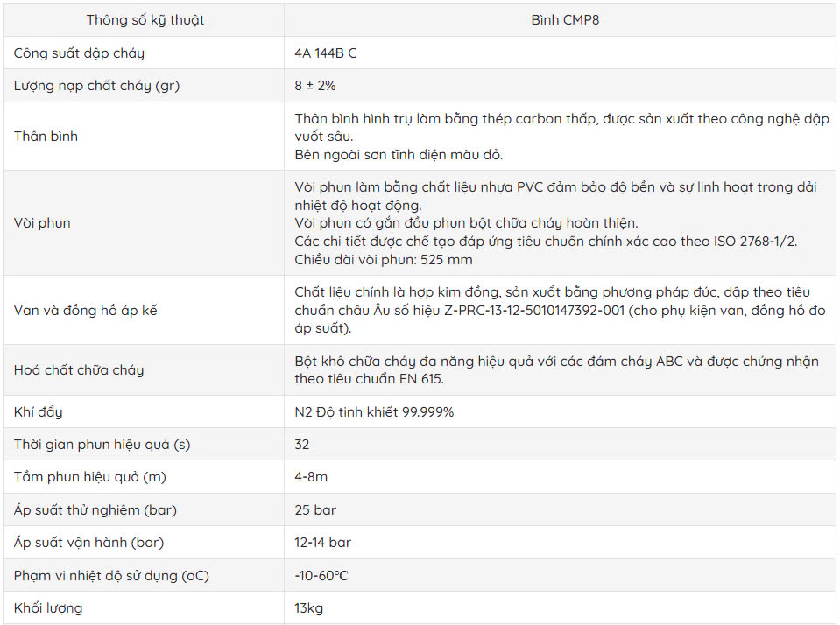The image size is (840, 625).
Task: Select the "Lượng nạp chất cháy (gr)" label
Action: click(97, 86)
